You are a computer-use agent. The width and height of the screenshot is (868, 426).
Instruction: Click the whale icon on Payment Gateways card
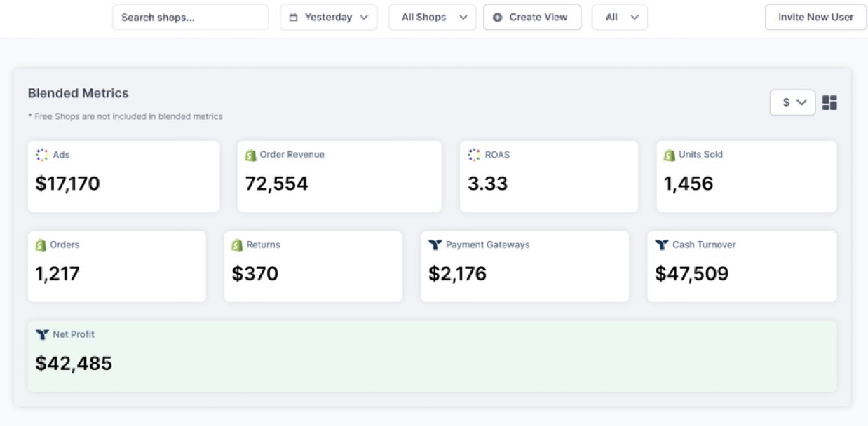point(435,245)
